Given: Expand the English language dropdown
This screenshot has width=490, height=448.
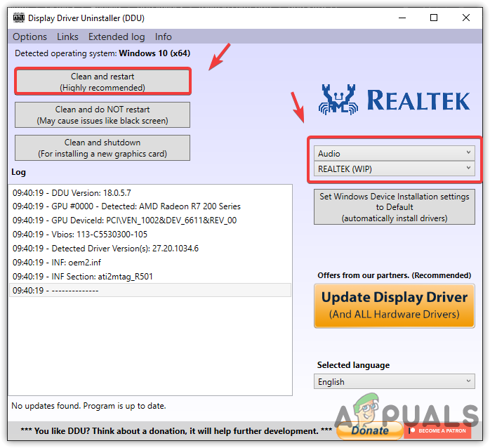Looking at the screenshot, I should click(395, 381).
